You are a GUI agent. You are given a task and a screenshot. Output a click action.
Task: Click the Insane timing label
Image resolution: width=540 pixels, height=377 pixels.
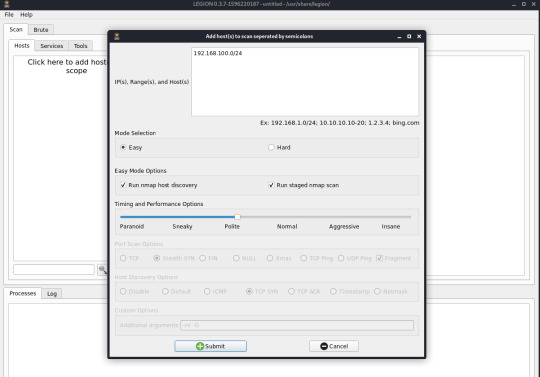click(x=391, y=227)
